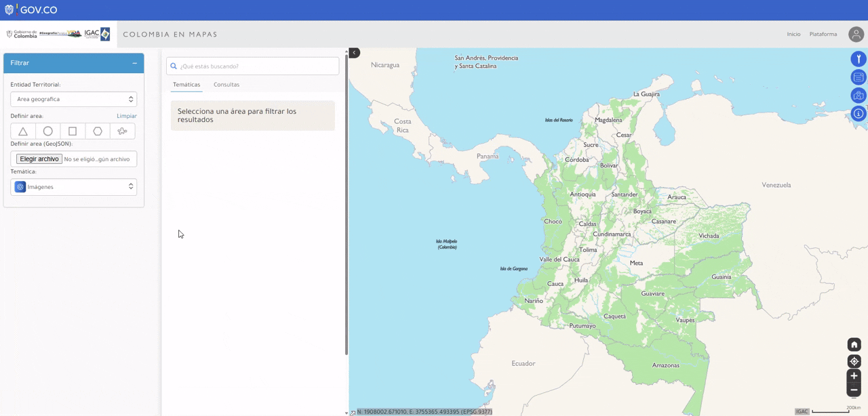Image resolution: width=868 pixels, height=416 pixels.
Task: Click the results panel vertical scrollbar
Action: (347, 203)
